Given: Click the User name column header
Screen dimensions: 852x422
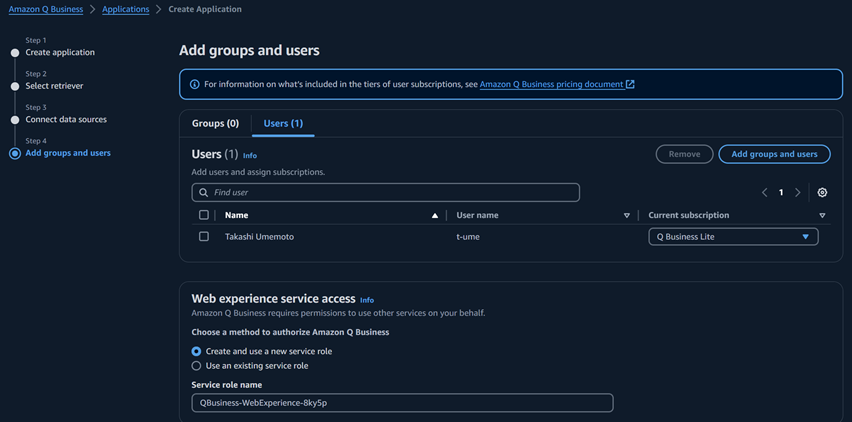Looking at the screenshot, I should point(477,215).
